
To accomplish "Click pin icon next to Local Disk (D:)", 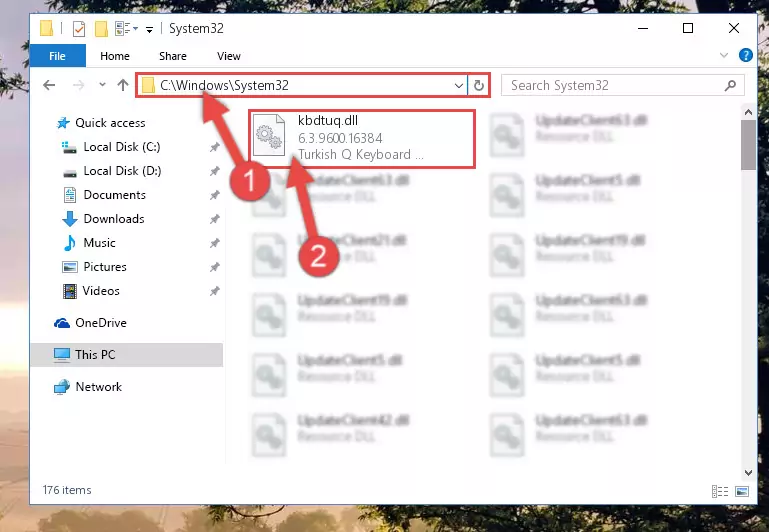I will [215, 171].
